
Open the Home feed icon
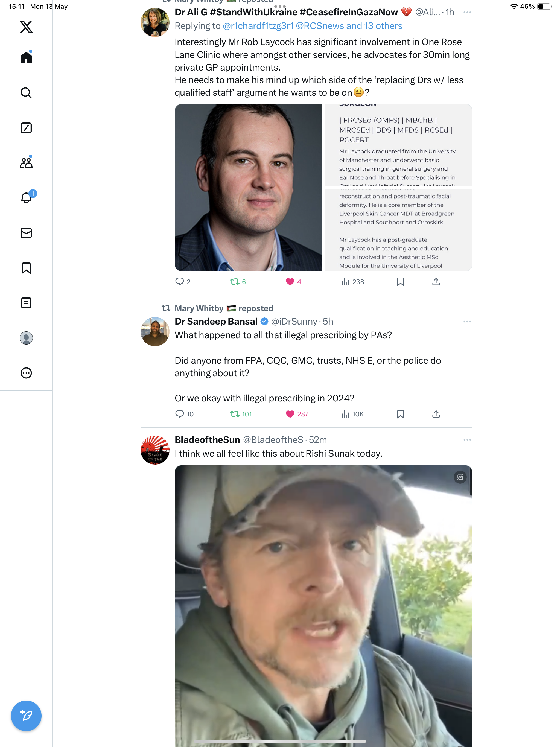point(26,57)
